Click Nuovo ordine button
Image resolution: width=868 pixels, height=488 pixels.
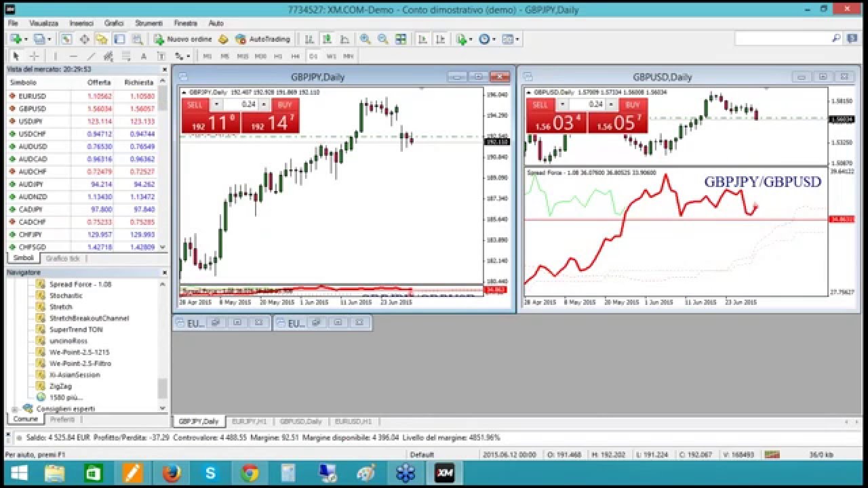coord(183,39)
